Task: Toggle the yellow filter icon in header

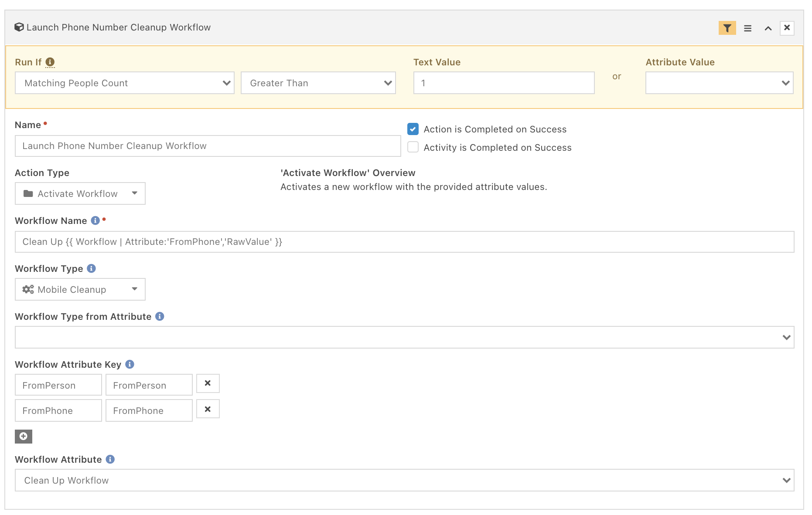Action: (x=727, y=28)
